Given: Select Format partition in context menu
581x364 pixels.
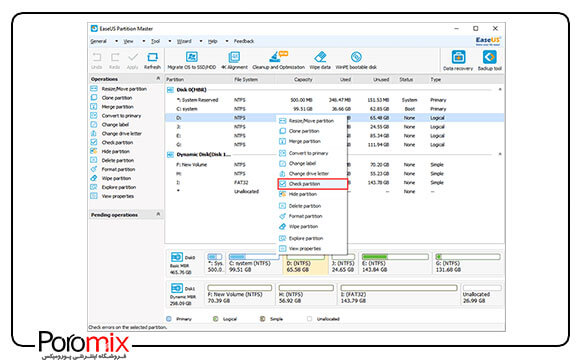Looking at the screenshot, I should pyautogui.click(x=312, y=216).
